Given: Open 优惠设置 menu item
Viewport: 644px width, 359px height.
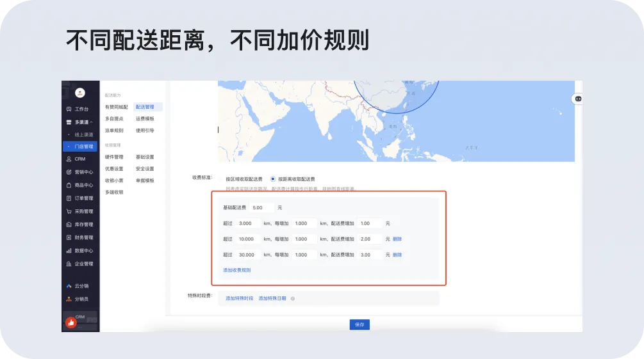Looking at the screenshot, I should (114, 169).
